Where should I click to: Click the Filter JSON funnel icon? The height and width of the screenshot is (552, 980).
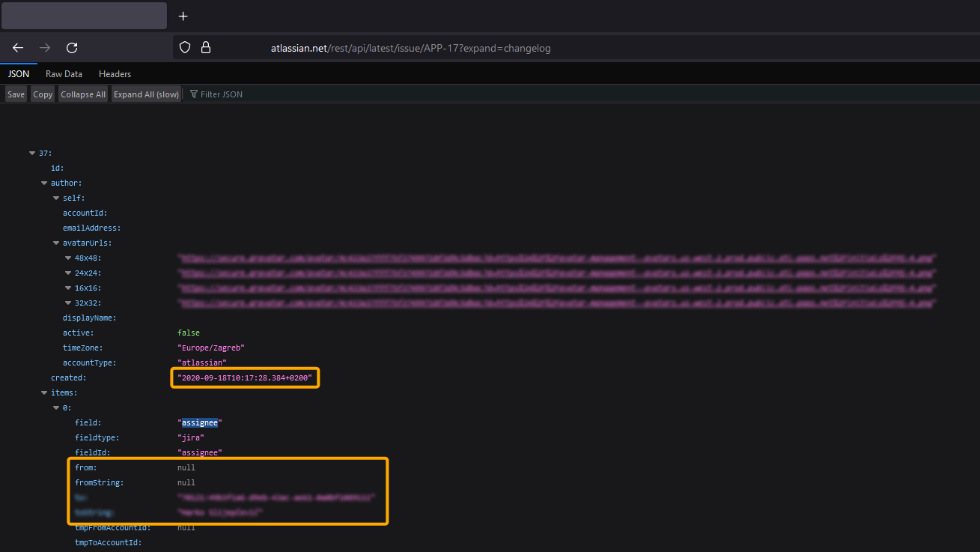(193, 94)
